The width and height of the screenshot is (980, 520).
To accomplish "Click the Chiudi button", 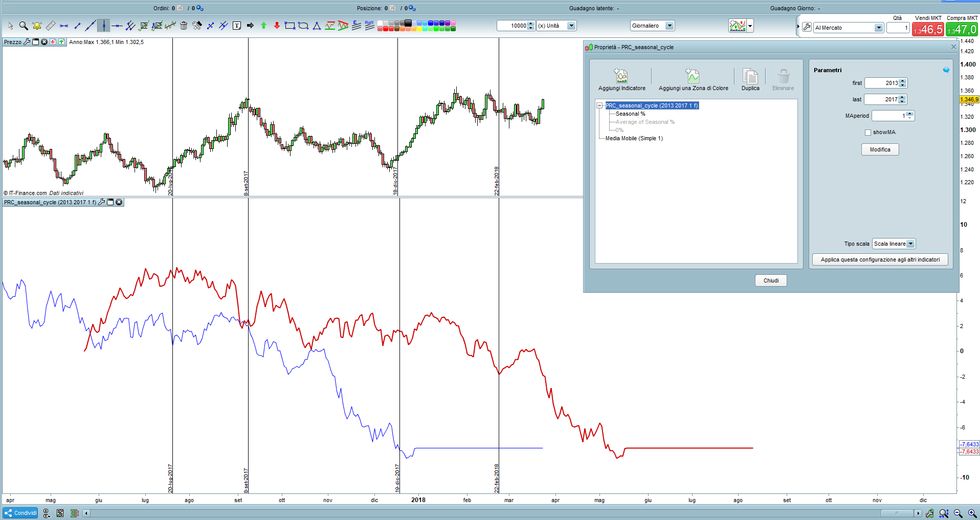I will pyautogui.click(x=771, y=280).
